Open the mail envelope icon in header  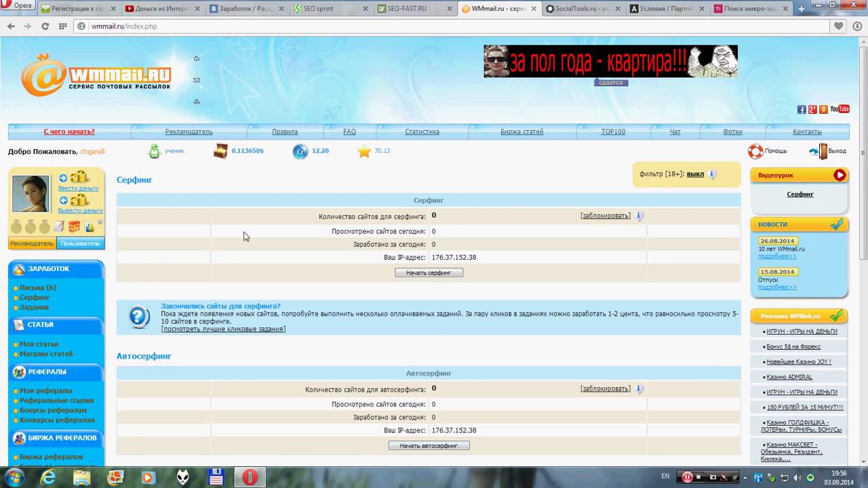pos(197,80)
